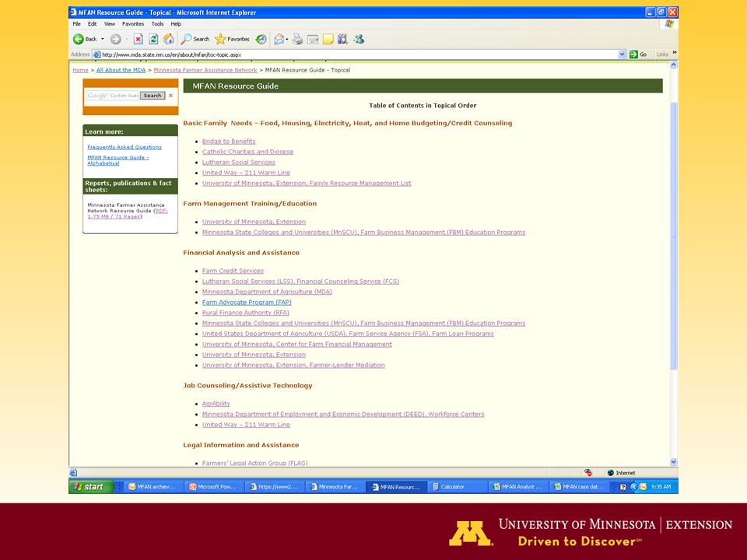This screenshot has height=560, width=747.
Task: Click the Research books icon
Action: tap(342, 39)
